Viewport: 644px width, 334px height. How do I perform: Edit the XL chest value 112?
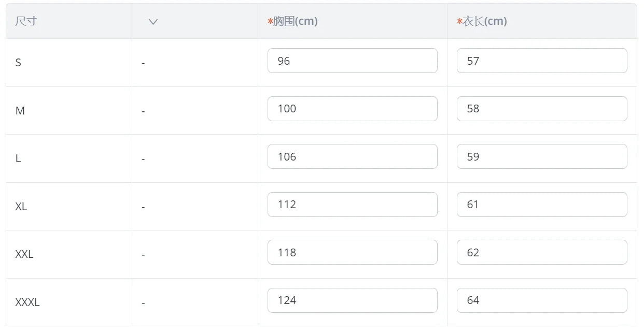point(352,205)
